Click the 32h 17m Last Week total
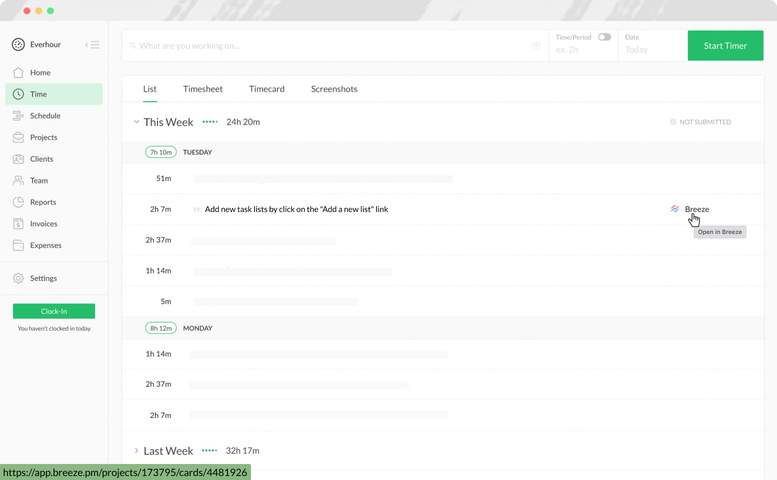The width and height of the screenshot is (777, 480). [242, 451]
